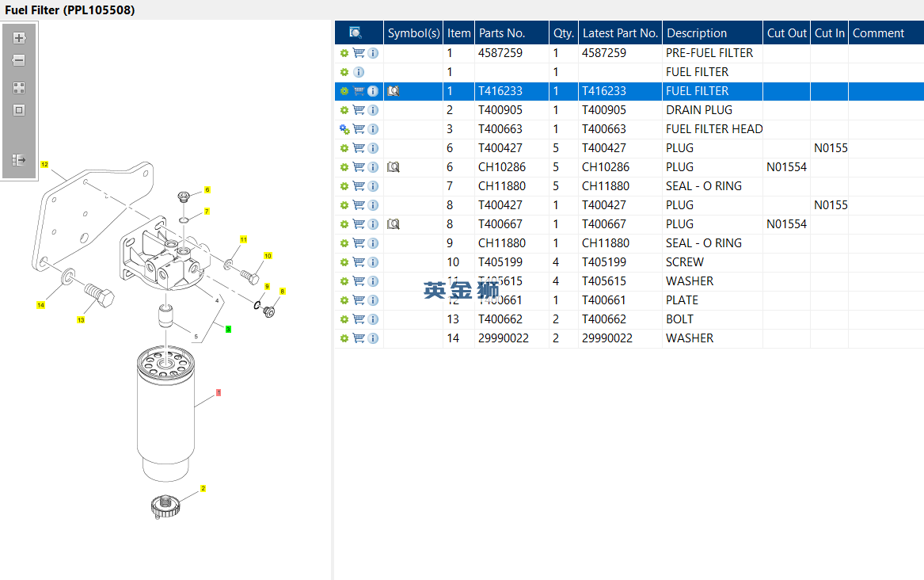Open book symbol for T400667 PLUG row
The width and height of the screenshot is (924, 580).
[x=393, y=224]
